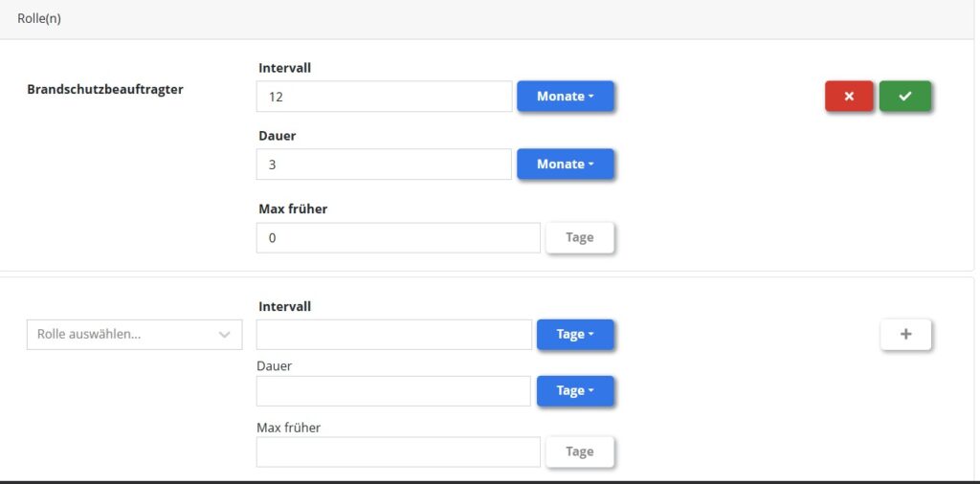Open Tage dropdown beside the empty Dauer field
Image resolution: width=980 pixels, height=484 pixels.
[x=574, y=391]
